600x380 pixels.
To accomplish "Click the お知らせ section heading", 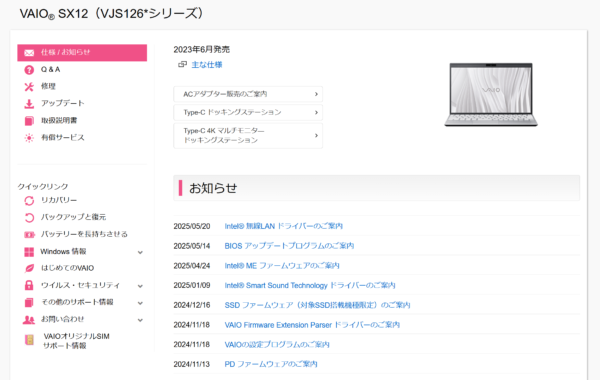I will click(213, 188).
